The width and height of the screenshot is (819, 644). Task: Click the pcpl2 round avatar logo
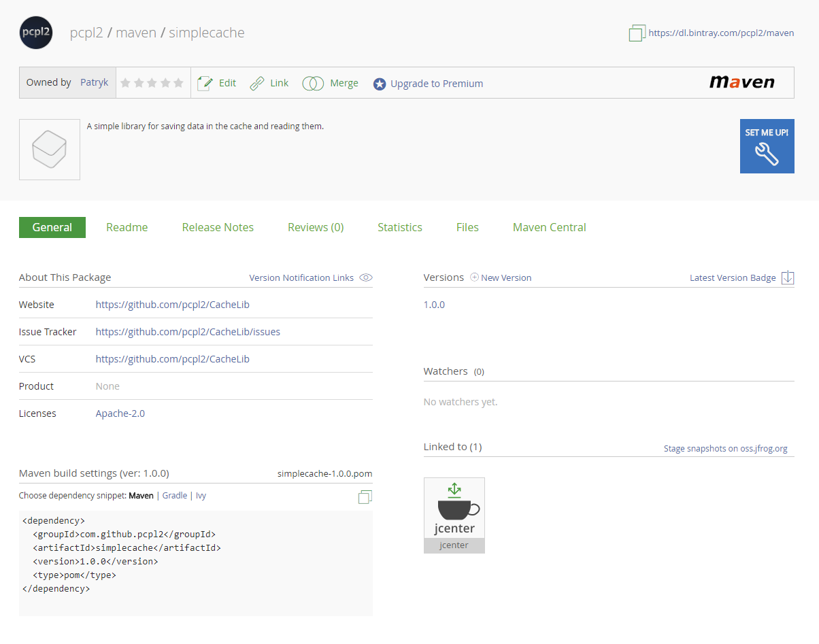tap(36, 33)
